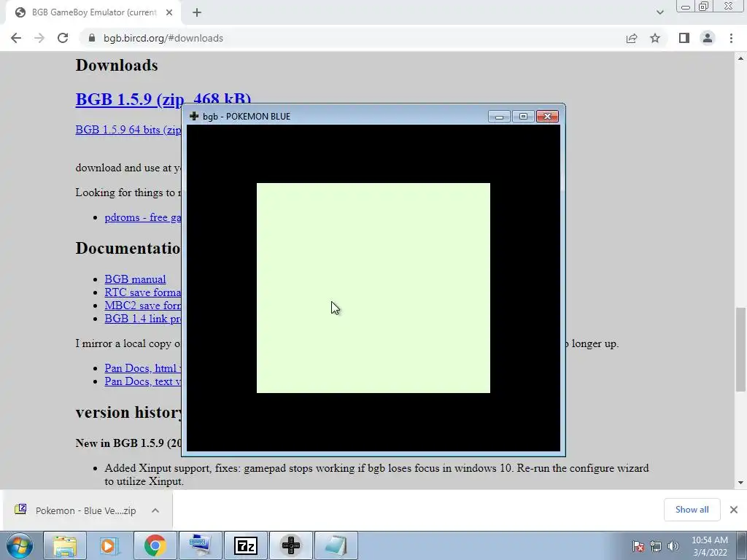Click bgb window title bar icon
The height and width of the screenshot is (560, 747).
pos(194,116)
